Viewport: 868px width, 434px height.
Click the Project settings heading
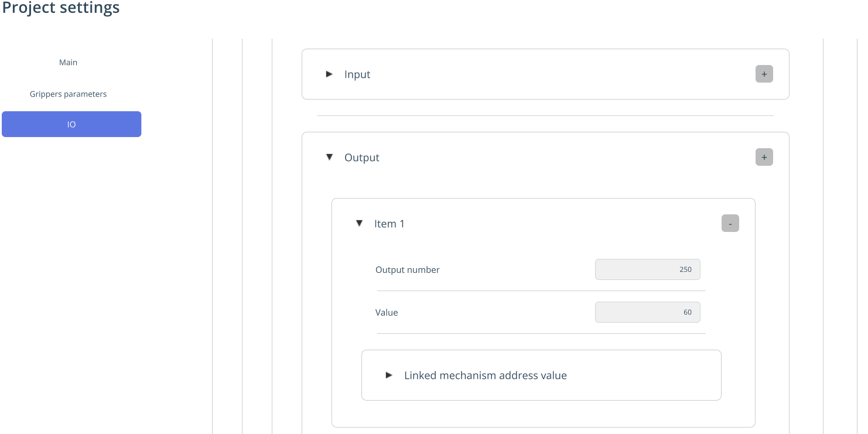click(x=61, y=8)
